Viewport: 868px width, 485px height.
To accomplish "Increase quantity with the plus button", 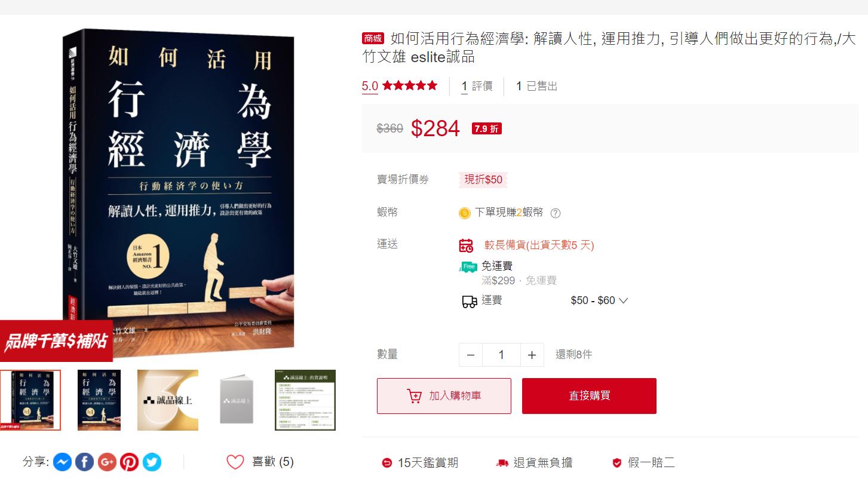I will 532,355.
